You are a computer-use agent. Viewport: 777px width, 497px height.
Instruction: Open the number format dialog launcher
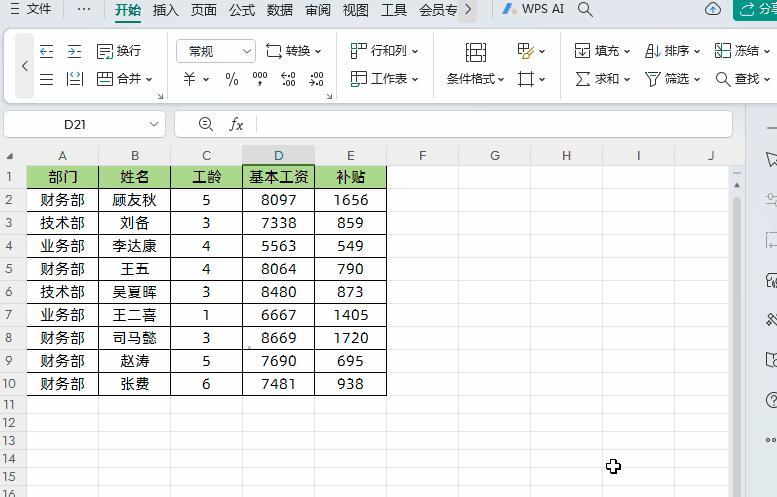[x=329, y=96]
